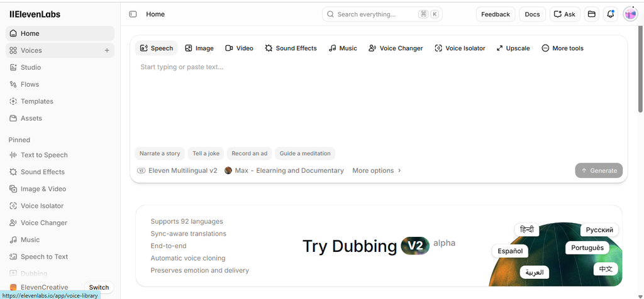Open Assets in the sidebar

[60, 118]
